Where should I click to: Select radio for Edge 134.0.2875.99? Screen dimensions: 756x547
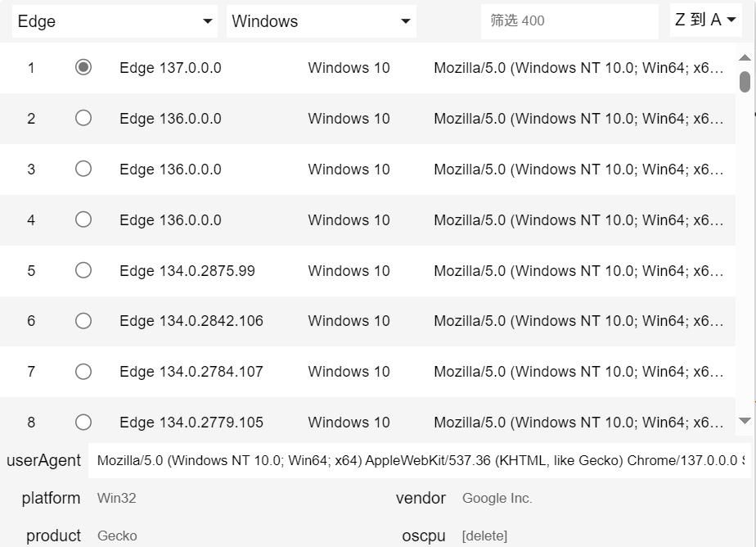click(x=83, y=270)
